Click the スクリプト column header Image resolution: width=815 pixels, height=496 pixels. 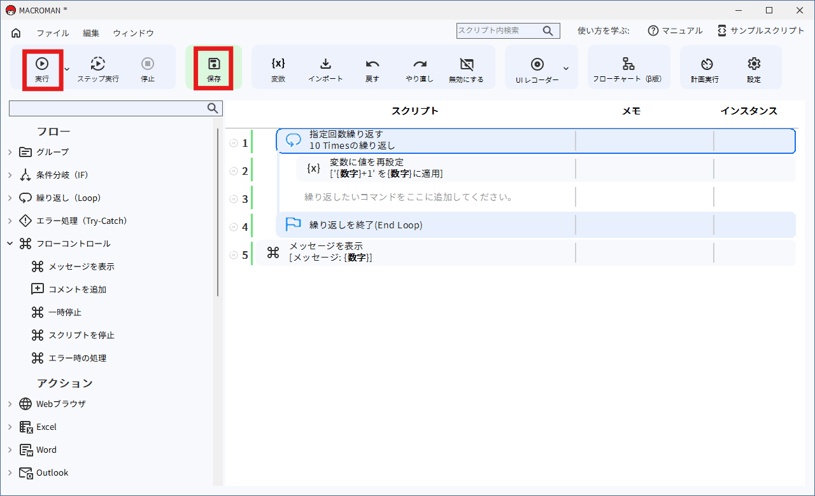click(x=415, y=111)
